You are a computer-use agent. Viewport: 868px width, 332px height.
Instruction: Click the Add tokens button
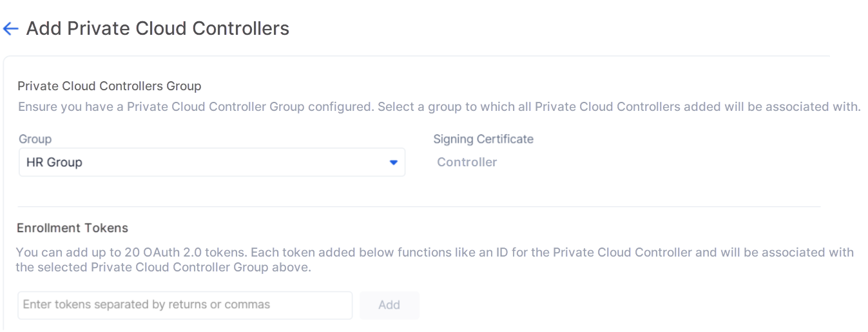(x=389, y=305)
